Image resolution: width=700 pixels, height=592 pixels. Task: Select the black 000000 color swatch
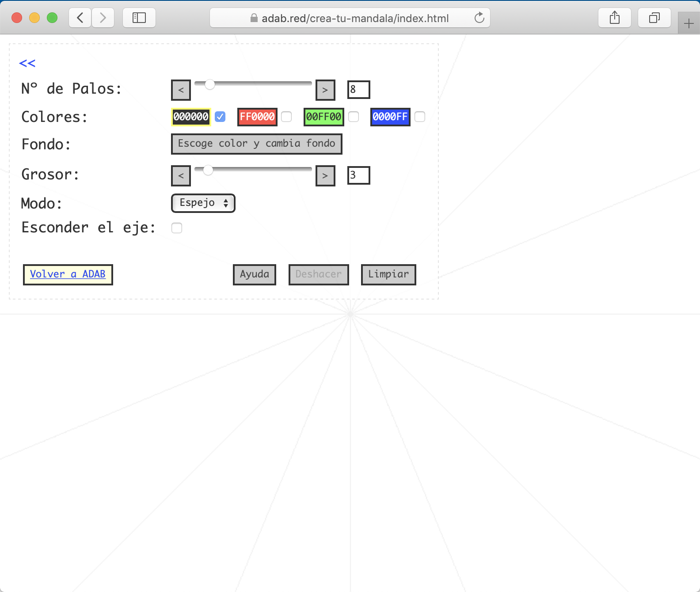(x=191, y=117)
